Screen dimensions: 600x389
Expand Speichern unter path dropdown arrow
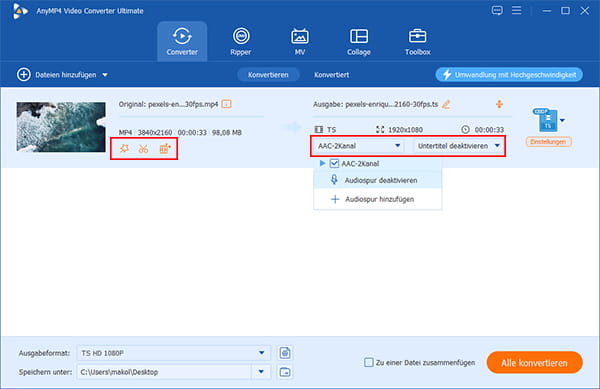(261, 372)
